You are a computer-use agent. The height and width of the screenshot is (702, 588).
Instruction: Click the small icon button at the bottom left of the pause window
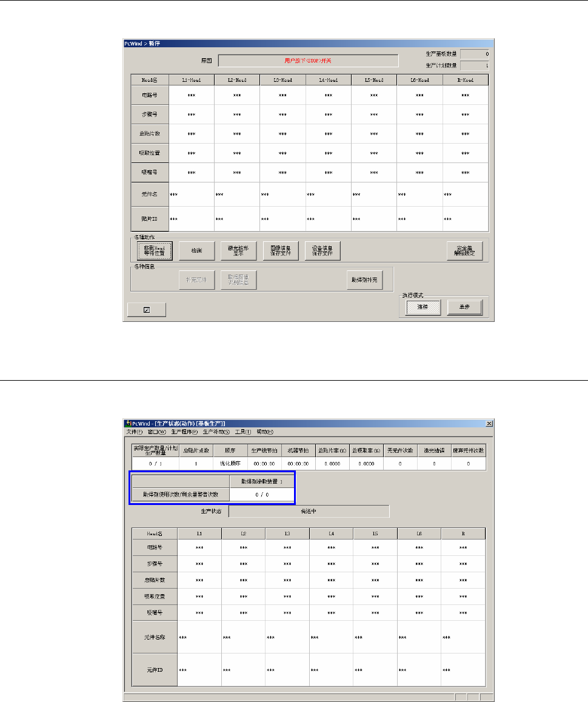(147, 310)
